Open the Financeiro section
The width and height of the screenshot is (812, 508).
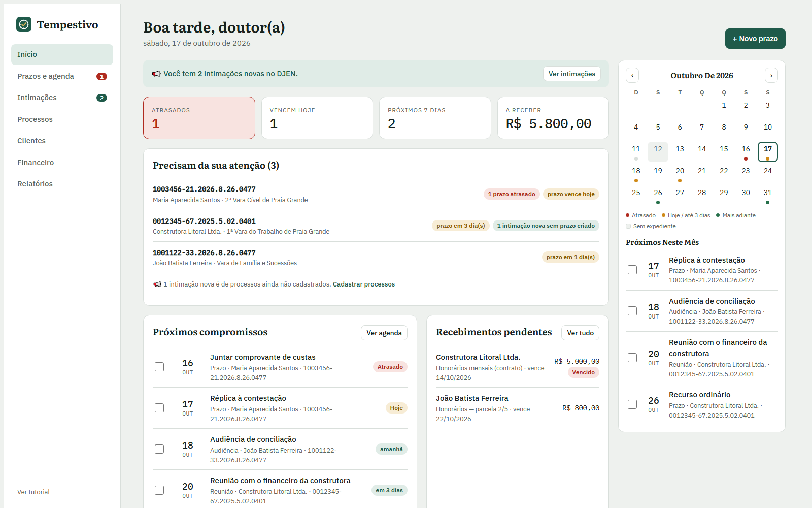(62, 163)
